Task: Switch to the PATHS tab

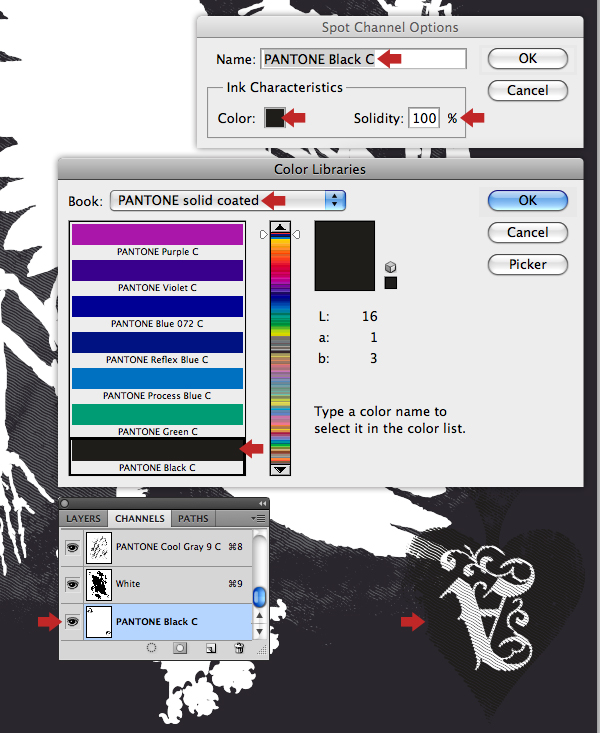Action: pyautogui.click(x=193, y=518)
